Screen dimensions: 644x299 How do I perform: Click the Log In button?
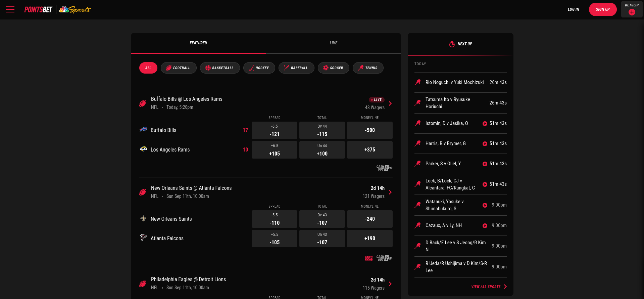[x=573, y=9]
